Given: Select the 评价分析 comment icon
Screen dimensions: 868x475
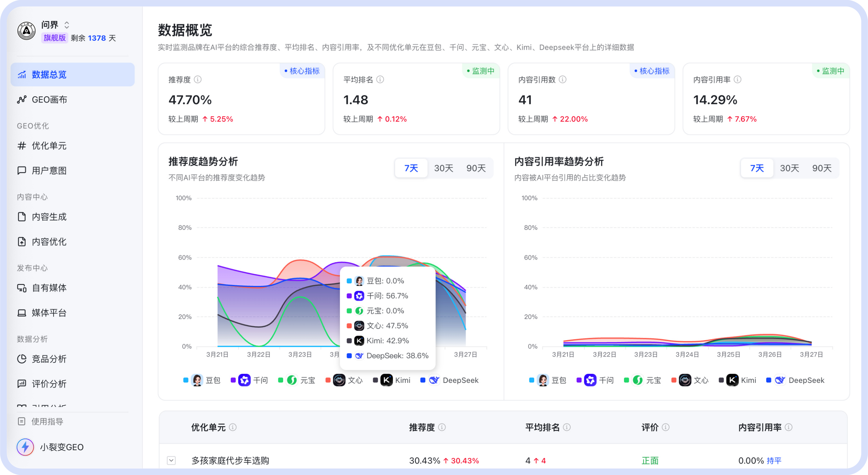Looking at the screenshot, I should (22, 384).
